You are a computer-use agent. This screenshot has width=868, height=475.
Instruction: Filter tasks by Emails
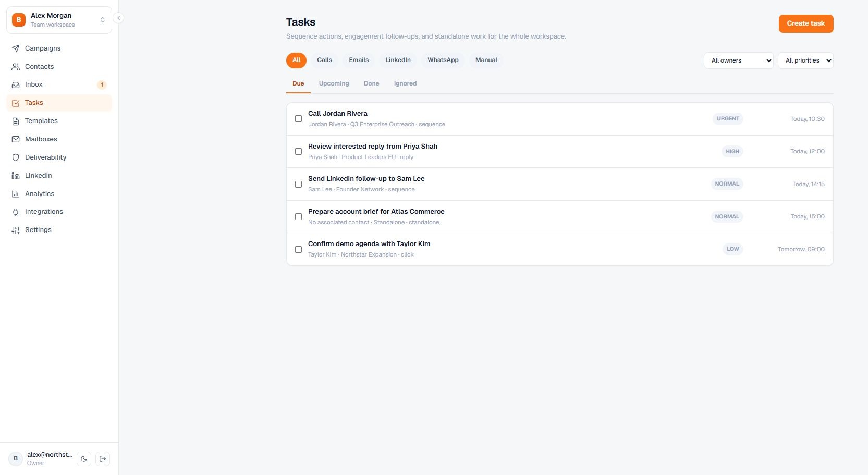pyautogui.click(x=359, y=60)
